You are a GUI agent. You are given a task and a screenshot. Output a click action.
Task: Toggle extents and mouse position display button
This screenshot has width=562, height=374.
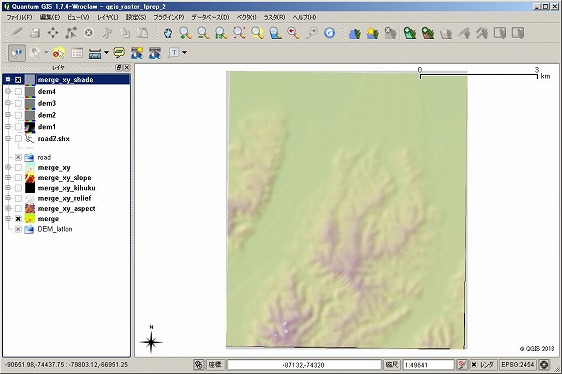click(x=199, y=365)
